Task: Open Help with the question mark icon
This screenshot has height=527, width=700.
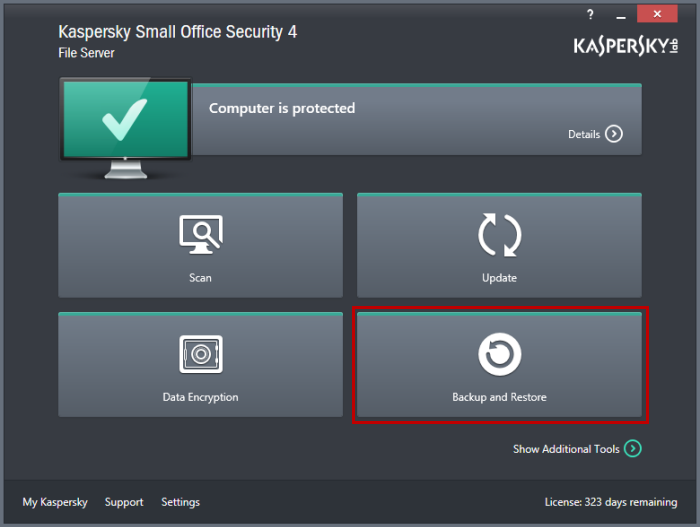Action: coord(590,14)
